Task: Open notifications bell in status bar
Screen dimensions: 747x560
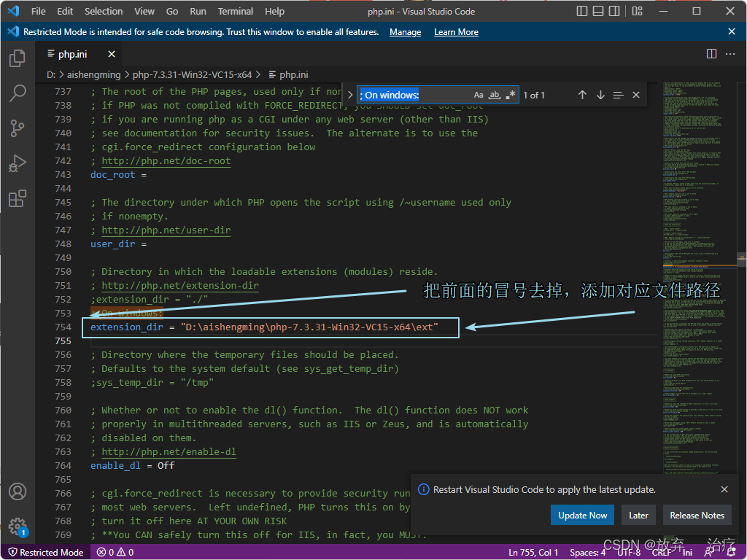Action: click(730, 552)
